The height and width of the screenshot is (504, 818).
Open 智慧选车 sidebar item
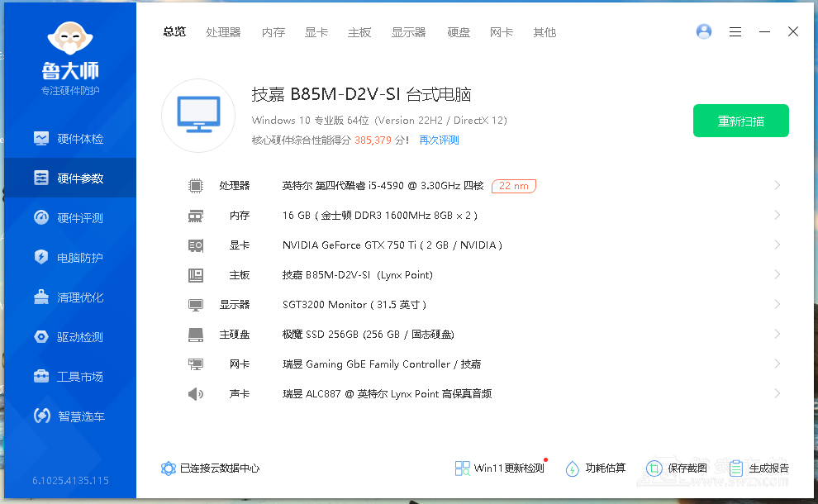[x=70, y=416]
